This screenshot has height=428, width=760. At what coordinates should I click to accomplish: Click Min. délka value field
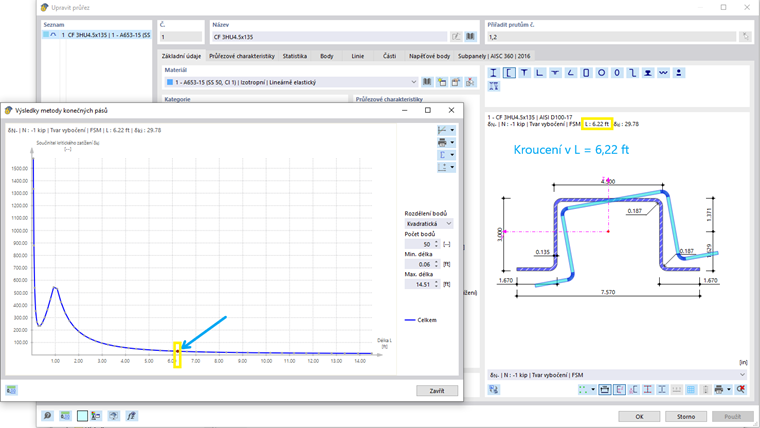419,264
